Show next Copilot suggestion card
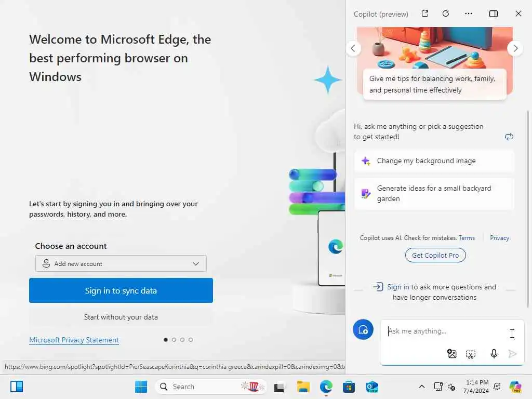Viewport: 532px width, 399px height. [515, 48]
